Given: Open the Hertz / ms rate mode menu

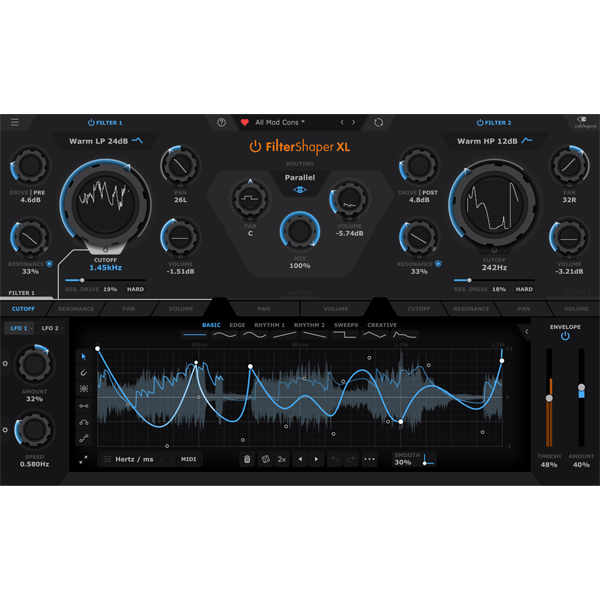Looking at the screenshot, I should [x=134, y=459].
